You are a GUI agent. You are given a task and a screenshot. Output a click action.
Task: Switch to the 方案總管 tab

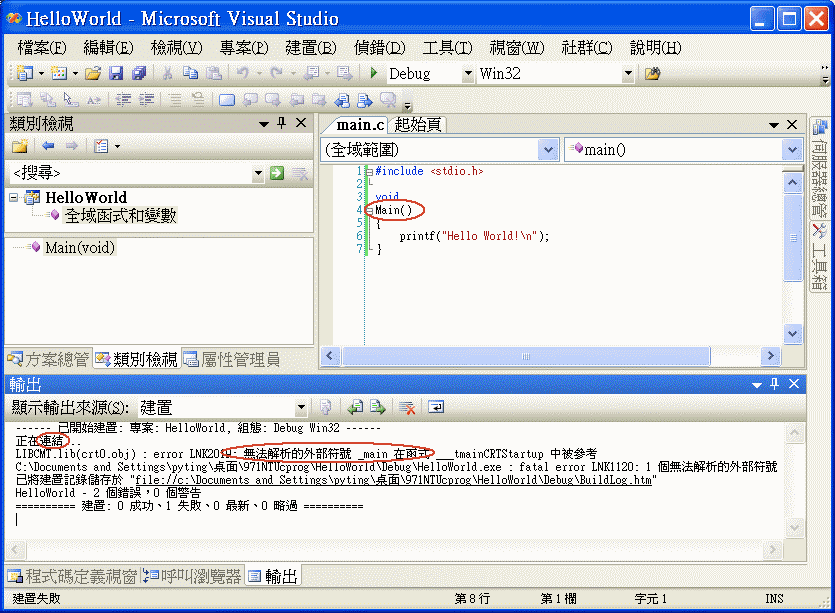48,359
